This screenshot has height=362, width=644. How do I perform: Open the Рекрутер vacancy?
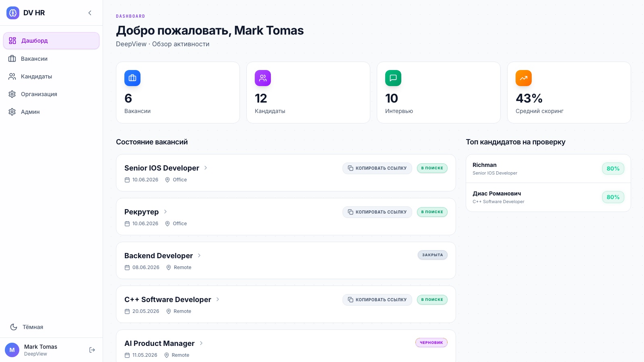tap(142, 212)
